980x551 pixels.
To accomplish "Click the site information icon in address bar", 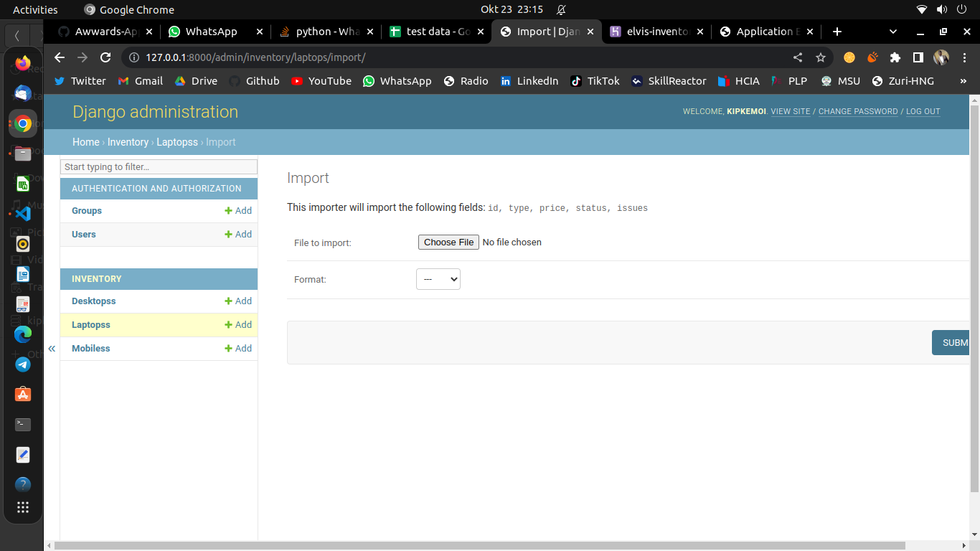I will pyautogui.click(x=133, y=57).
